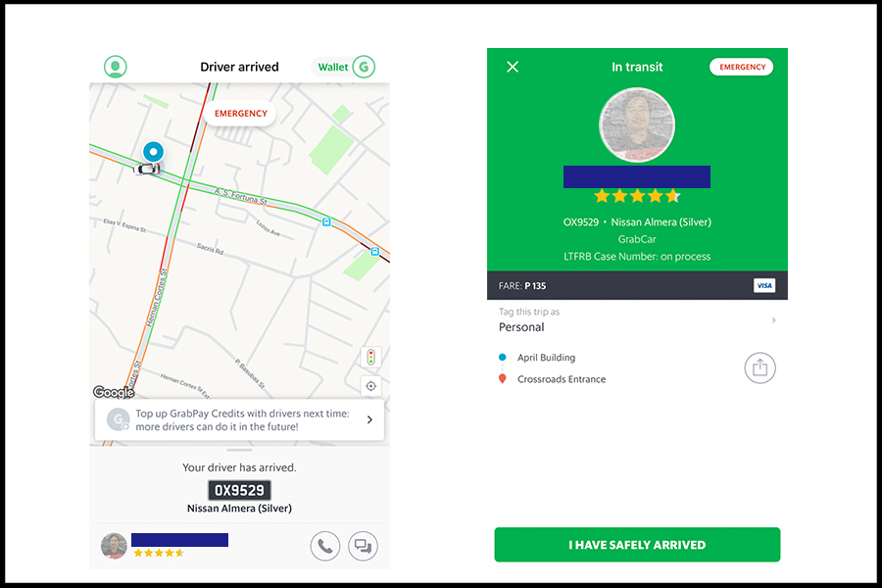Viewport: 882px width, 588px height.
Task: Toggle the traffic light layer icon
Action: pyautogui.click(x=370, y=358)
